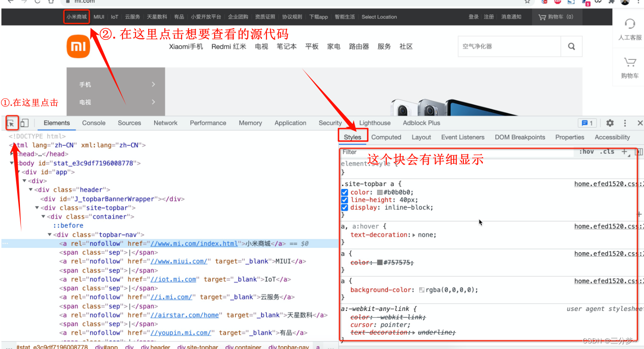Screen dimensions: 644x349
Task: Expand 电视 category chevron
Action: pos(153,102)
